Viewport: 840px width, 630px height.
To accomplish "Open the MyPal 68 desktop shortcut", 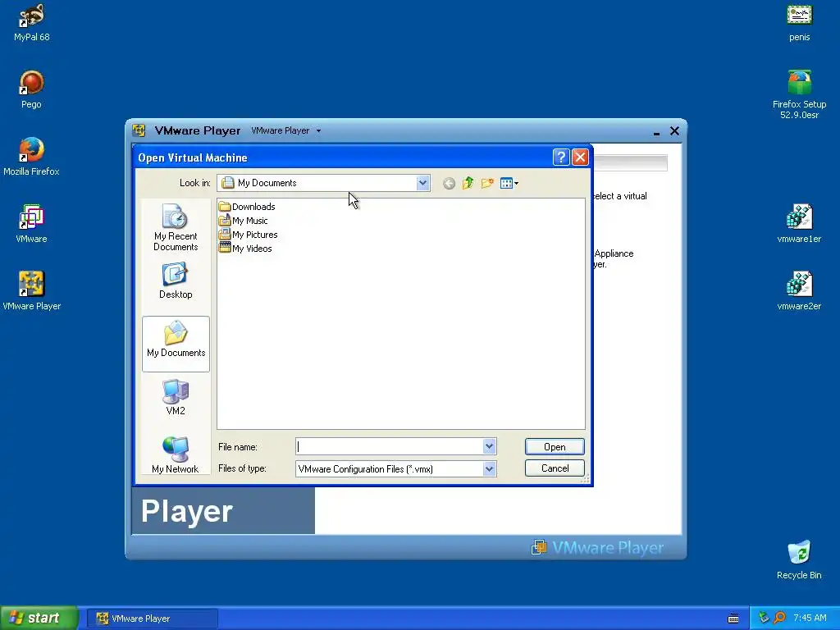I will point(32,22).
